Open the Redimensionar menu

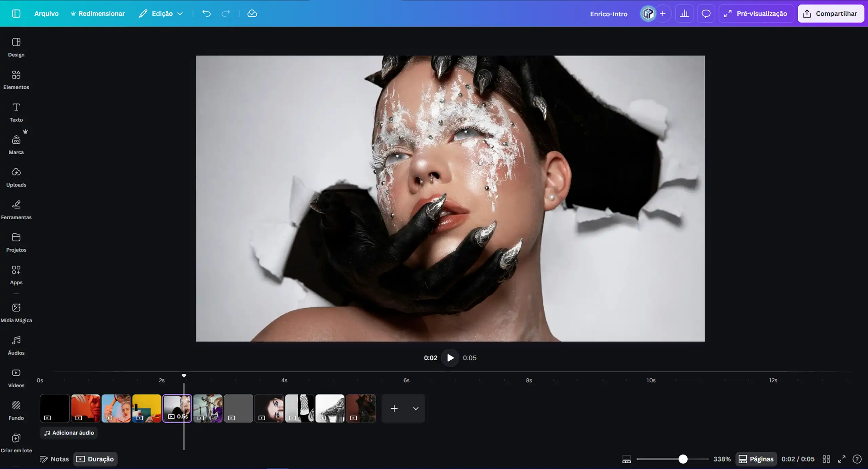(x=98, y=14)
